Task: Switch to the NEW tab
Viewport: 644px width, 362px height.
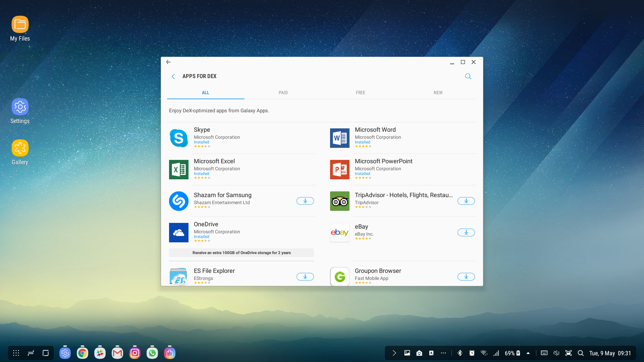Action: point(438,93)
